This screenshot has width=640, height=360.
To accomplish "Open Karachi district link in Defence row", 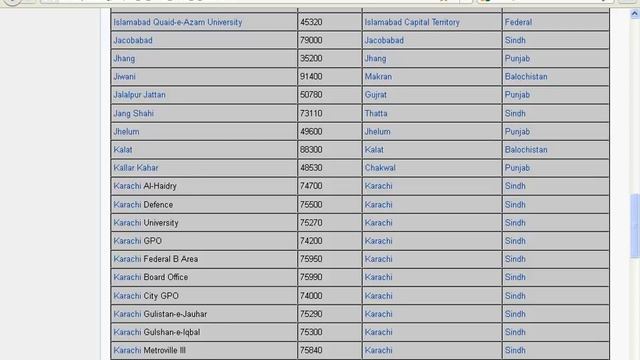I will click(x=378, y=204).
